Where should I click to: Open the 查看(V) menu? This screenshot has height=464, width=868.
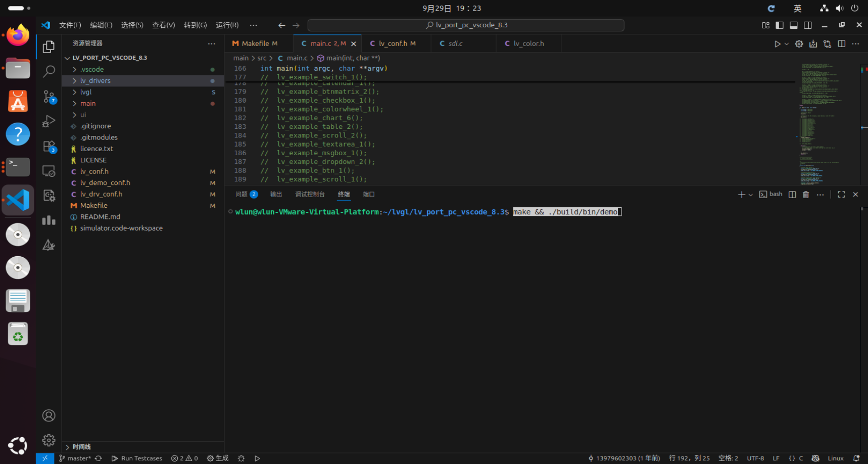[x=163, y=25]
